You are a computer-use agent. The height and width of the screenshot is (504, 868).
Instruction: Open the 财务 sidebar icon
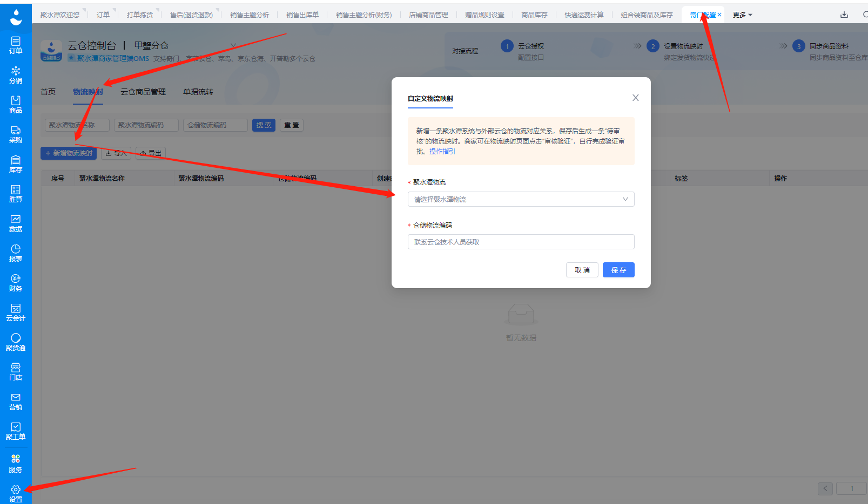coord(16,283)
